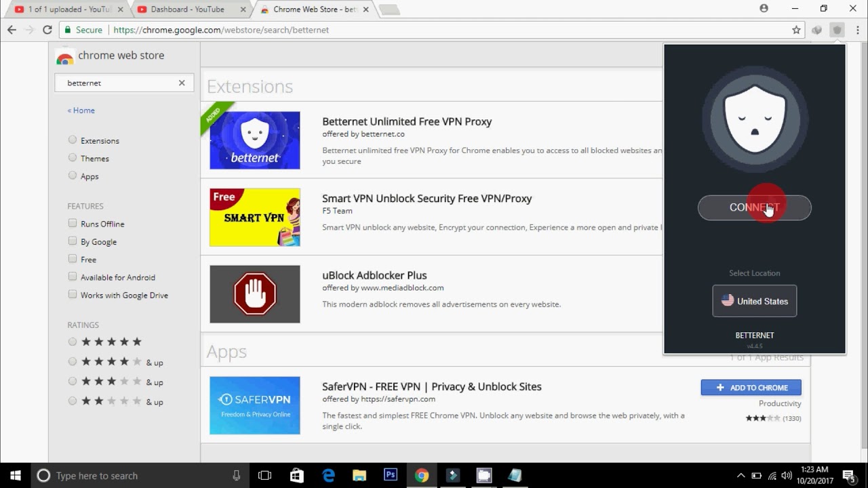Screen dimensions: 868x488
Task: Enable the Runs Offline checkbox
Action: [73, 223]
